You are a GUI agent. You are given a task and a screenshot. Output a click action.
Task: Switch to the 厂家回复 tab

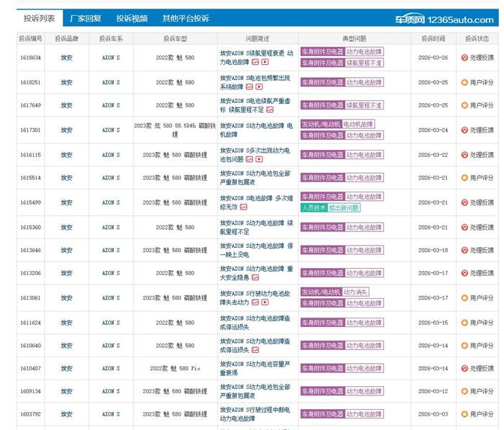click(85, 19)
